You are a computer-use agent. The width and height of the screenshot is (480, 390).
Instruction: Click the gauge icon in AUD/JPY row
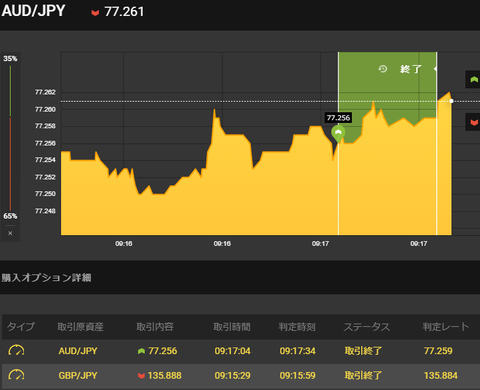(x=16, y=350)
